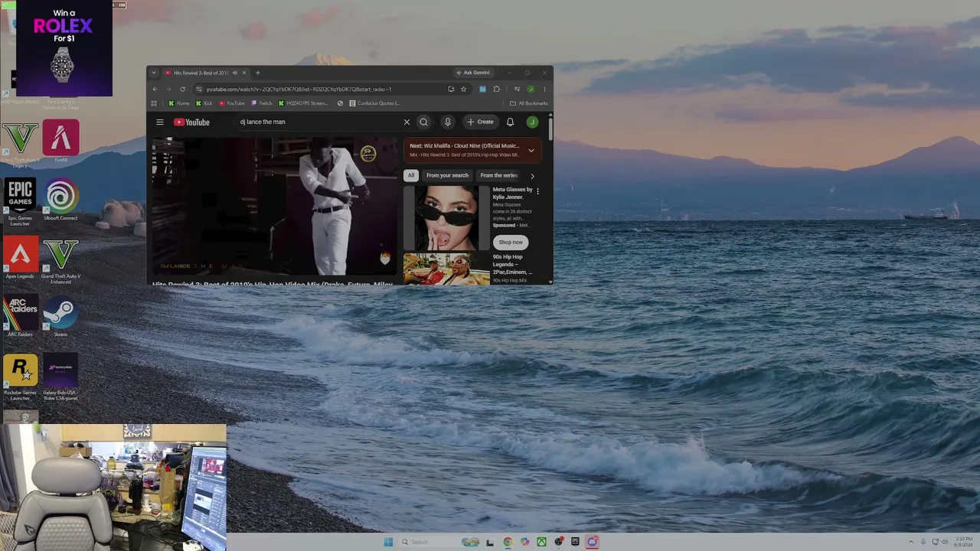Select the From your search chip
Viewport: 980px width, 551px height.
[x=447, y=175]
